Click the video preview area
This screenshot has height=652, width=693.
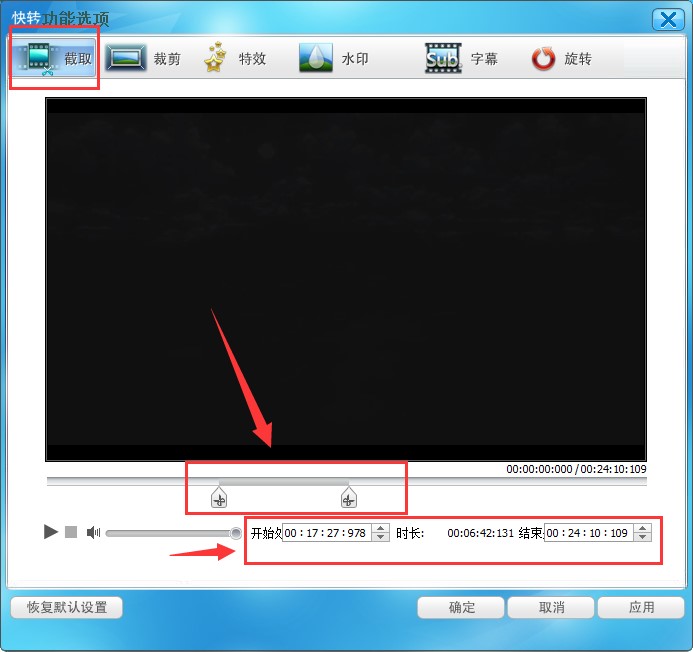(346, 279)
